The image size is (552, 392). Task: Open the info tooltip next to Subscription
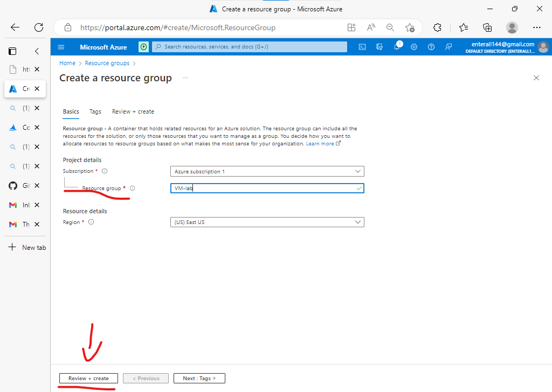coord(105,170)
